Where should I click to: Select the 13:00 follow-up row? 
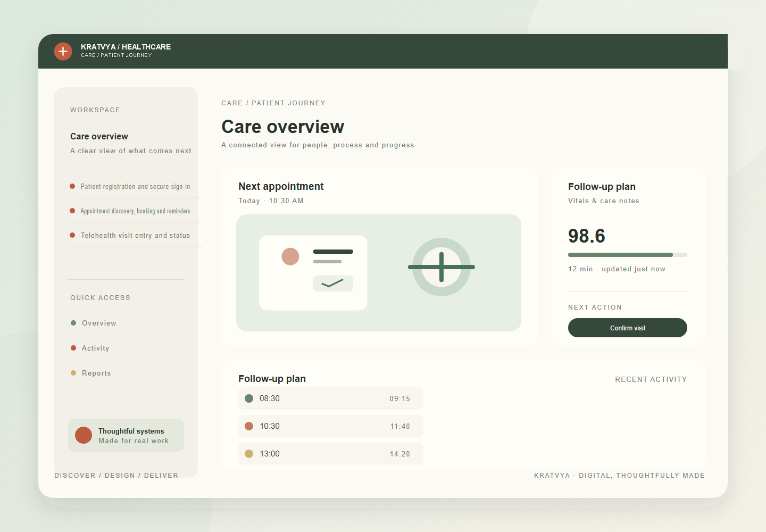click(331, 454)
